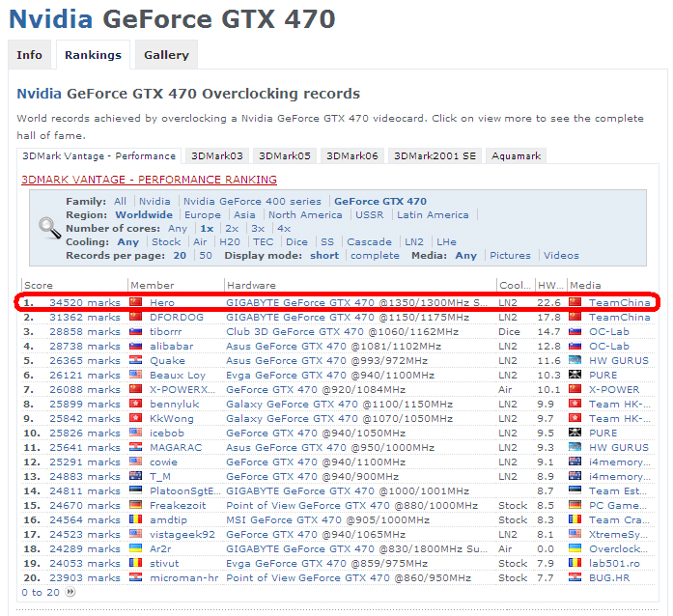Open member profile X-POWERX...
673x616 pixels.
tap(182, 389)
